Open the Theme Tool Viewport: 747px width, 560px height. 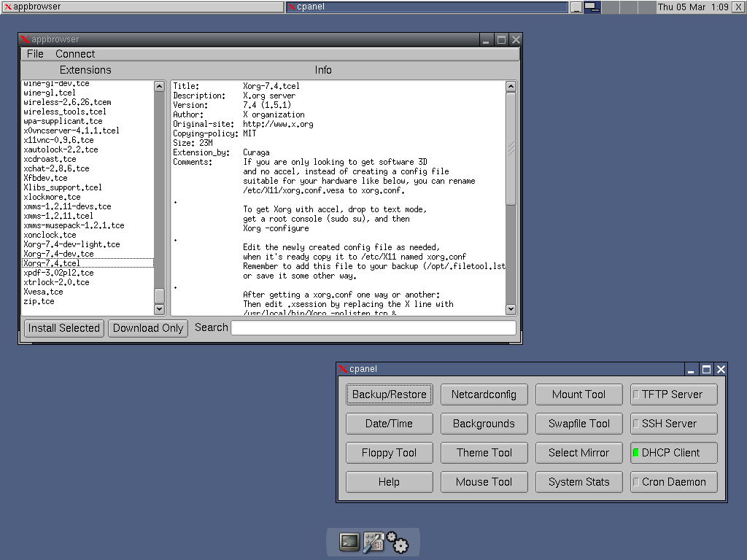(484, 453)
